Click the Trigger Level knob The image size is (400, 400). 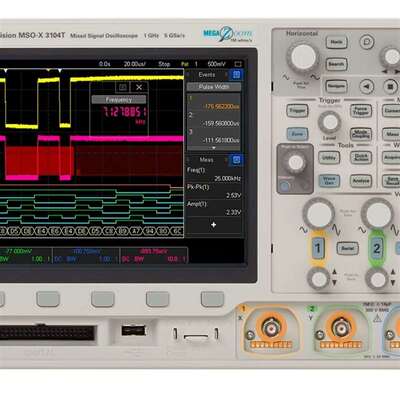pos(329,122)
